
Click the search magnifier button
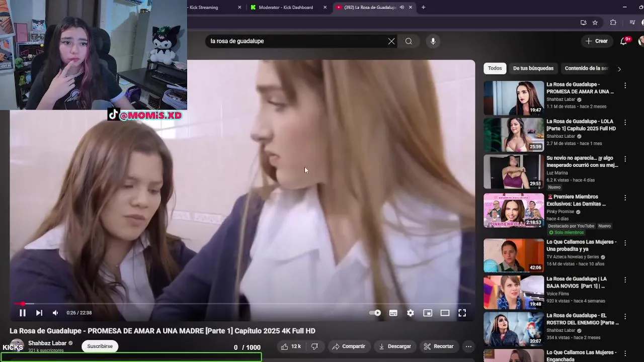coord(409,41)
